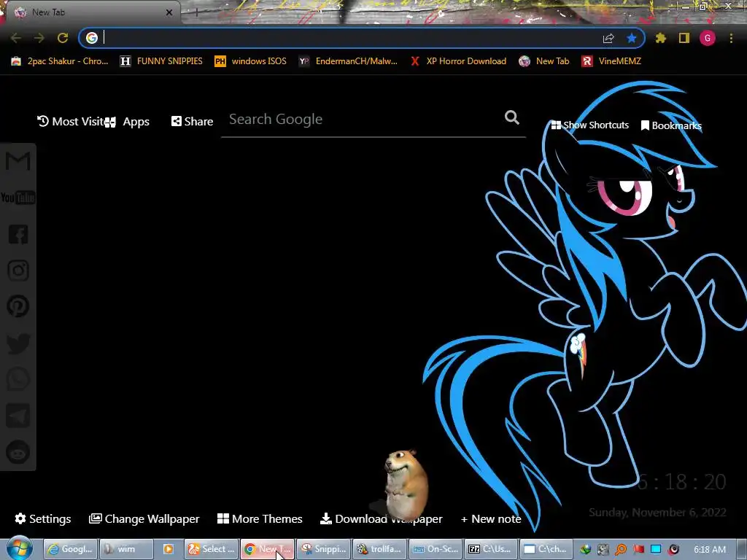Switch to trollfa... taskbar item
The image size is (747, 560).
point(379,549)
